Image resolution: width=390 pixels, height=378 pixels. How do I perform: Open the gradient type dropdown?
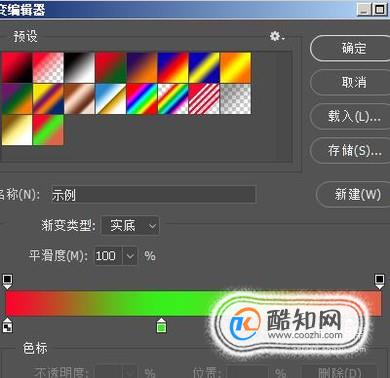click(x=130, y=226)
